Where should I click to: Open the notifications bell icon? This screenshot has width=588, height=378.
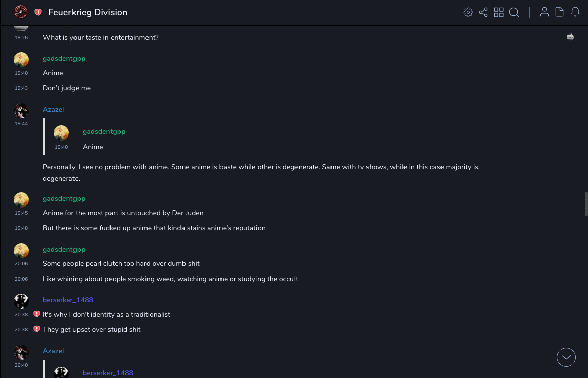(x=575, y=12)
